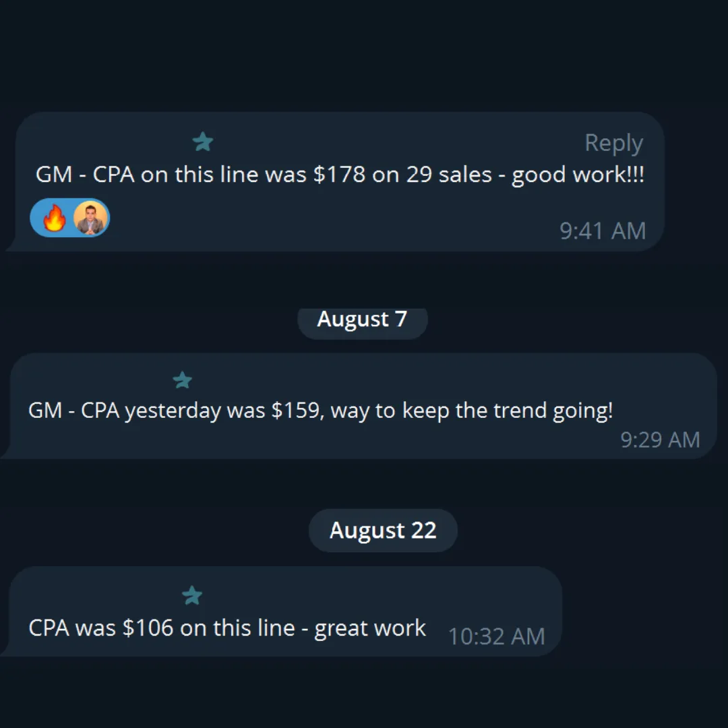Click the 9:41 AM timestamp
The height and width of the screenshot is (728, 728).
point(603,231)
